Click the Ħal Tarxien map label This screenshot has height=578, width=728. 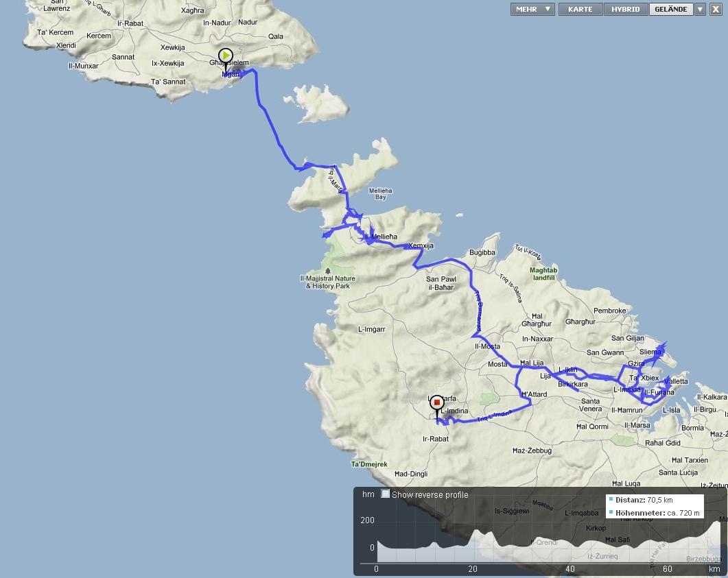(x=690, y=460)
